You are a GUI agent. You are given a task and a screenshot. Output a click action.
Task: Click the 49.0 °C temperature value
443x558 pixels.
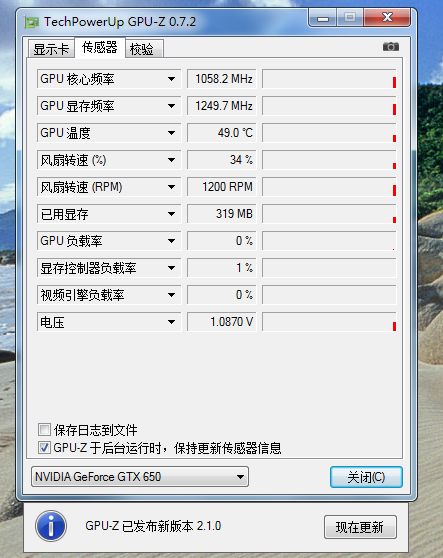click(x=222, y=133)
